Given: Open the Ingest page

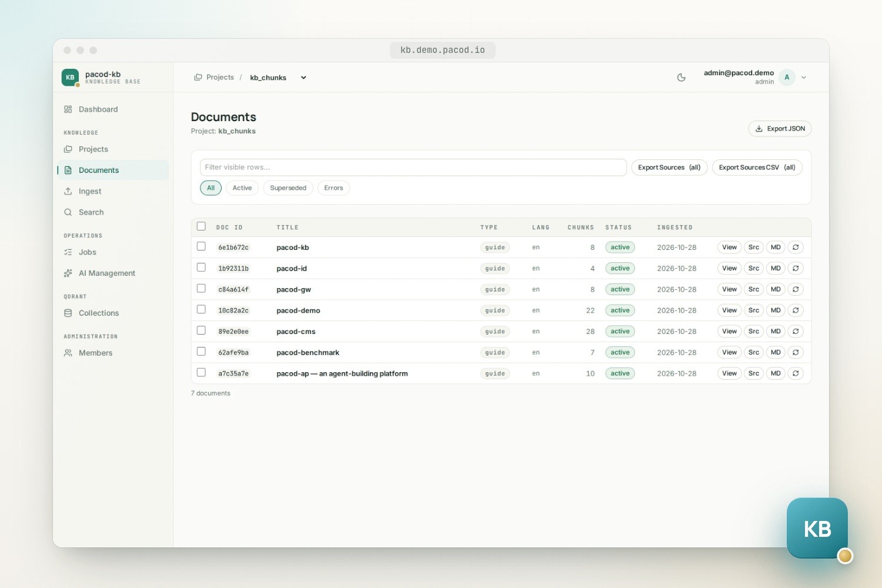Looking at the screenshot, I should [x=113, y=191].
